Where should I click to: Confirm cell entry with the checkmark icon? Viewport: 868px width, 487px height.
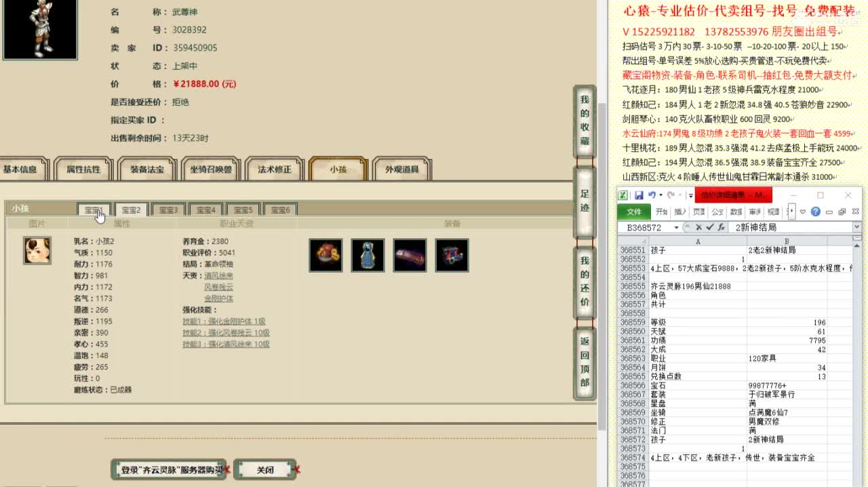[710, 227]
